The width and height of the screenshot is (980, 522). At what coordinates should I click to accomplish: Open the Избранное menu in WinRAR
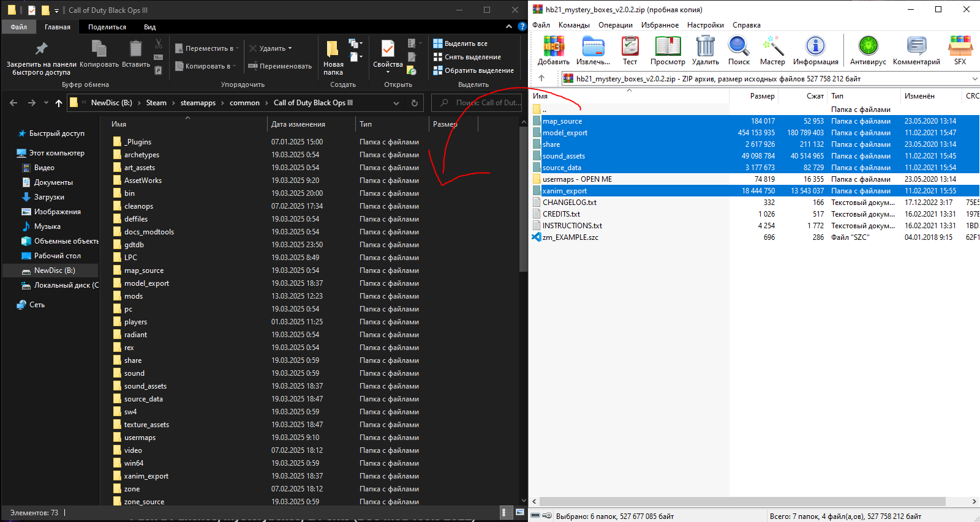pos(660,25)
